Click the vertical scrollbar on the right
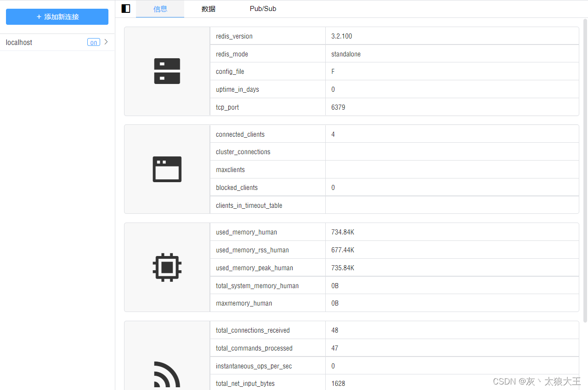 [585, 170]
